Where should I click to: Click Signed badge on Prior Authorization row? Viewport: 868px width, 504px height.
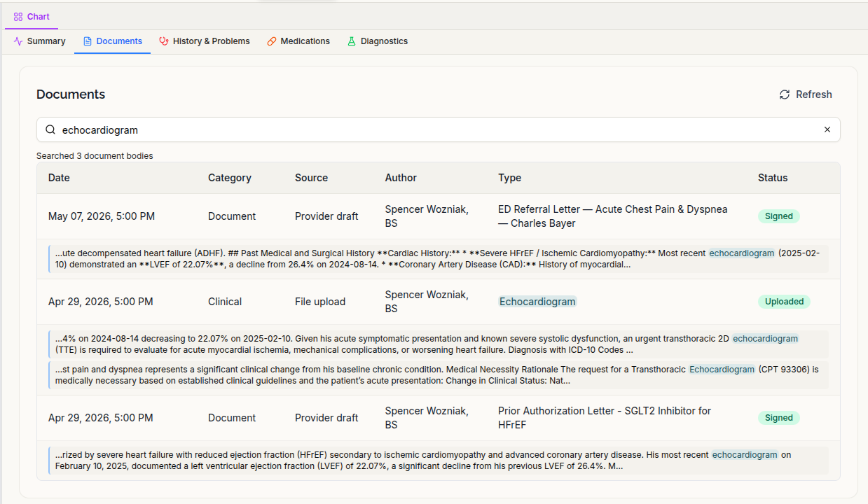(x=779, y=418)
